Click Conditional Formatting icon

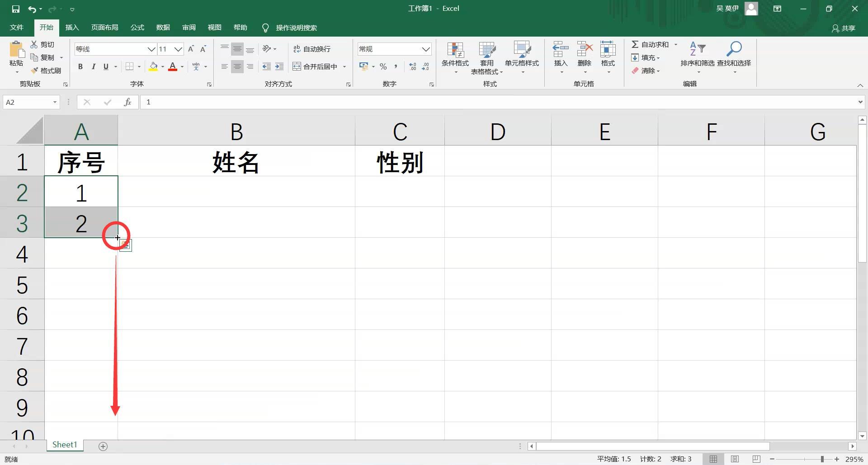455,50
